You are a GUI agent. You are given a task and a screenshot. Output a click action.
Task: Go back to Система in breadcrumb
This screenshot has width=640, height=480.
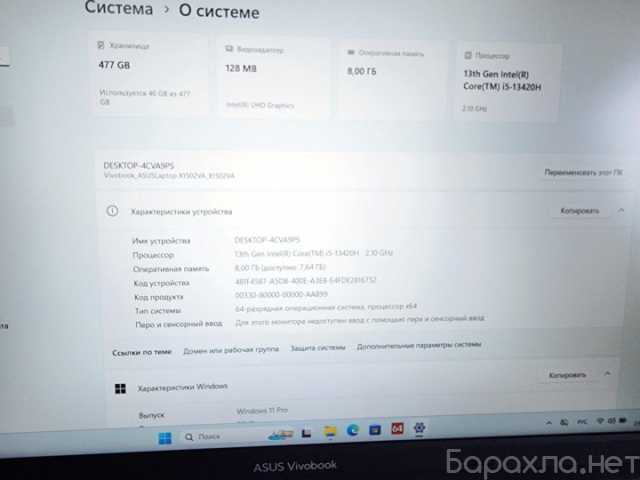click(x=119, y=10)
